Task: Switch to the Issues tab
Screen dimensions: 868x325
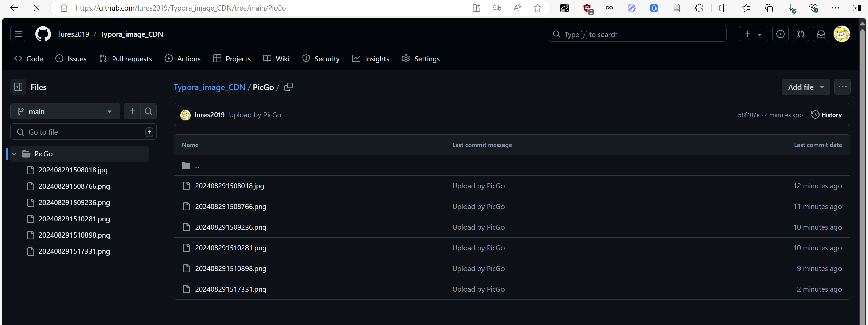Action: [71, 59]
